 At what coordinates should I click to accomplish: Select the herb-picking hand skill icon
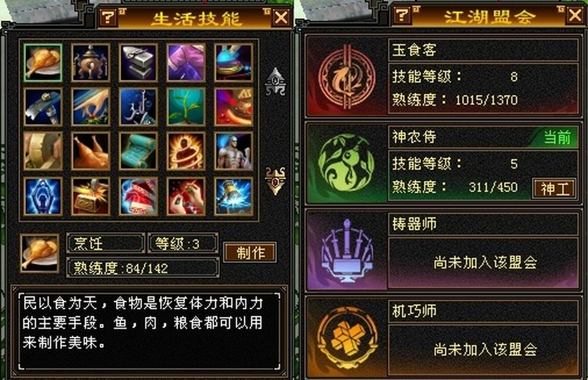(91, 107)
